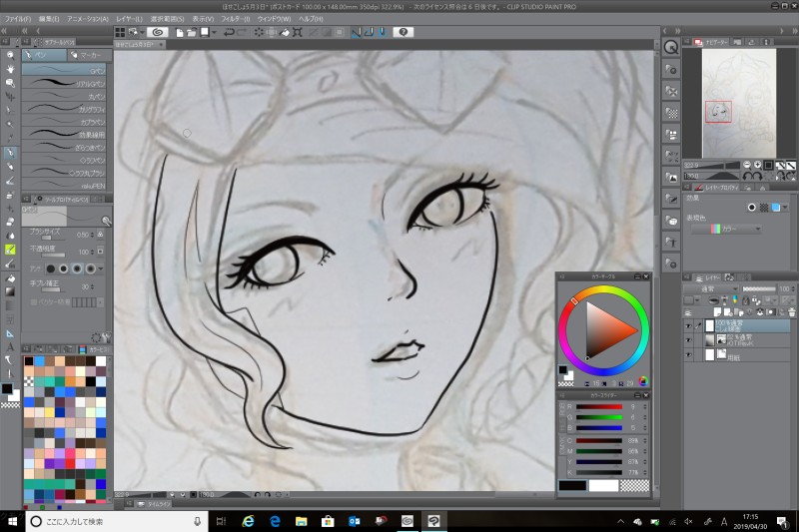The height and width of the screenshot is (532, 799).
Task: Toggle visibility of top line art layer
Action: pos(688,326)
